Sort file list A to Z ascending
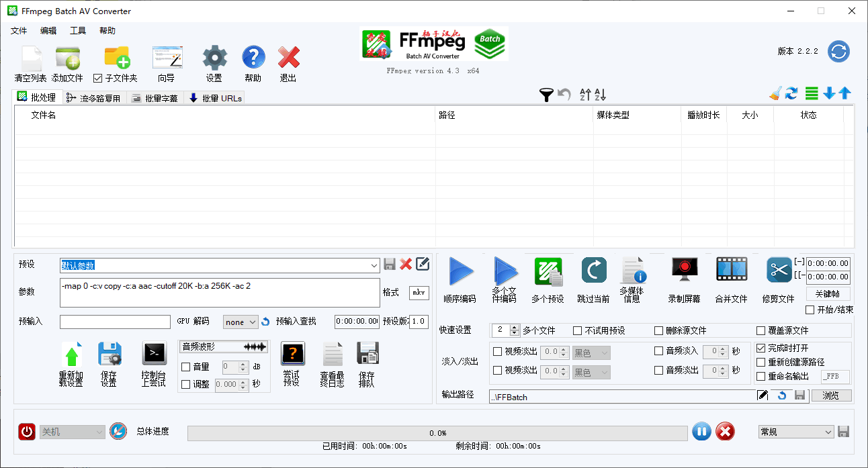868x468 pixels. pos(585,95)
